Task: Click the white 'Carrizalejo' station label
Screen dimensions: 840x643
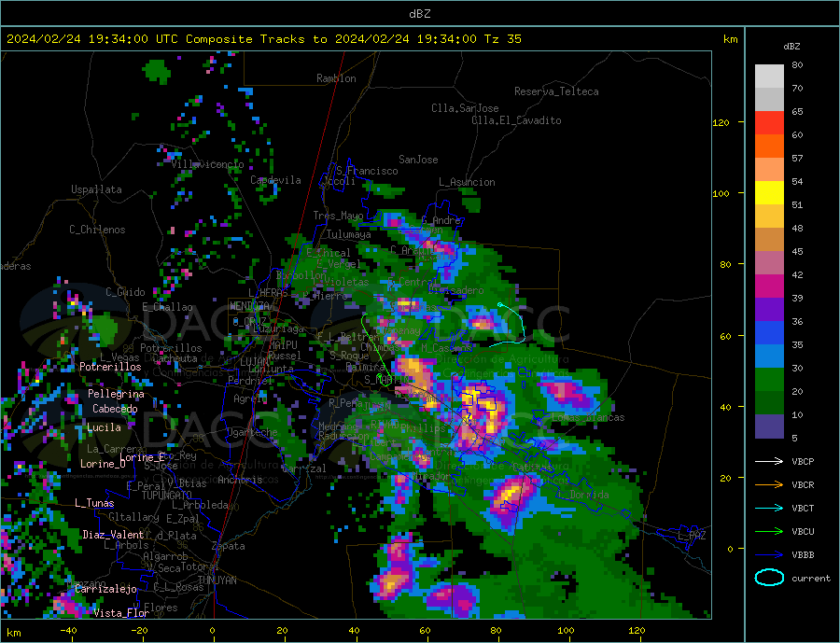Action: click(x=105, y=590)
